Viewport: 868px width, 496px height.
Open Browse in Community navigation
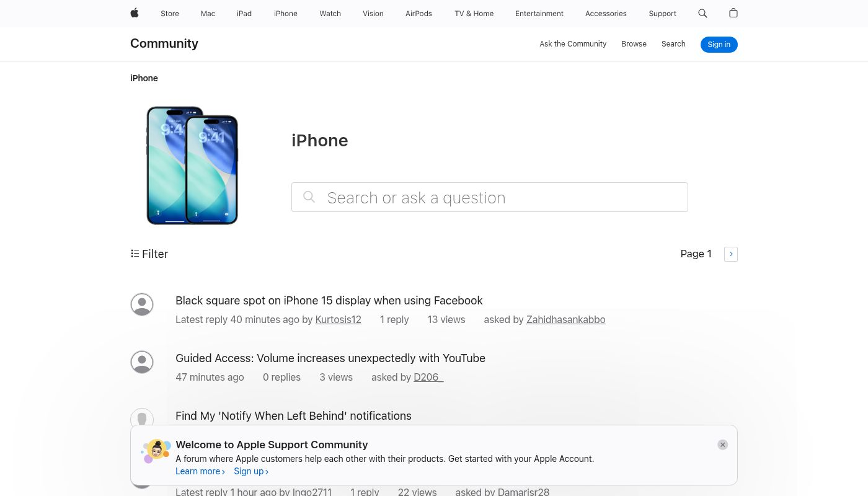click(634, 44)
